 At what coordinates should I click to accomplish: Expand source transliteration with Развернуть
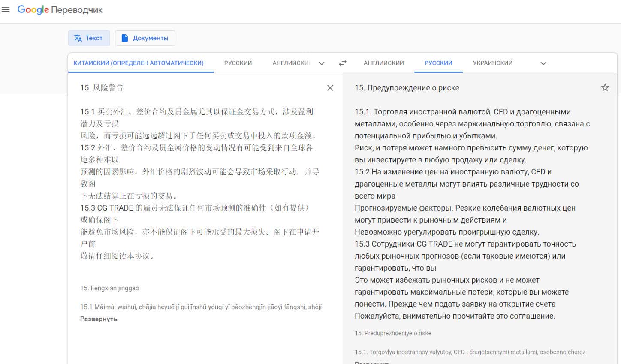(x=99, y=319)
